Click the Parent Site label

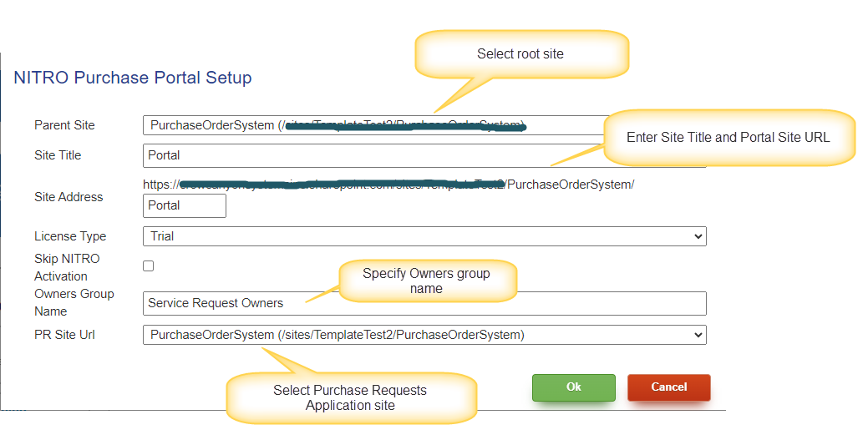tap(64, 125)
